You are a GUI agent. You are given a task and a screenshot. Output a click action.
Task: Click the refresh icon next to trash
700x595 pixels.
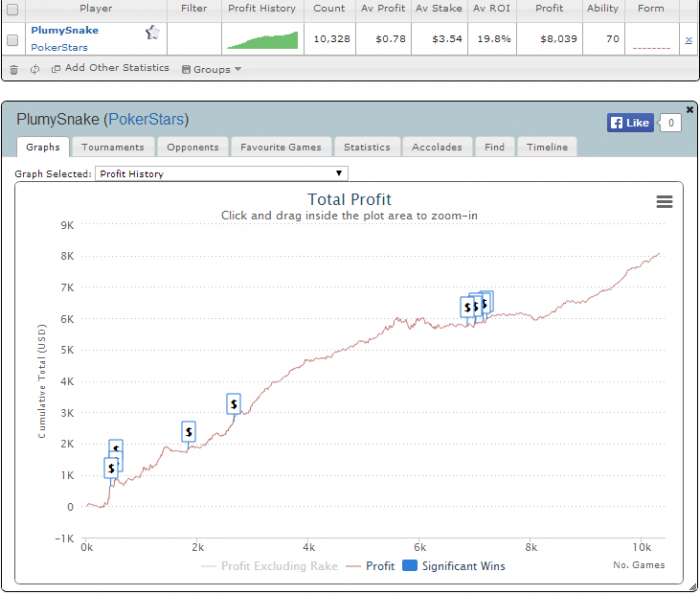pyautogui.click(x=35, y=69)
